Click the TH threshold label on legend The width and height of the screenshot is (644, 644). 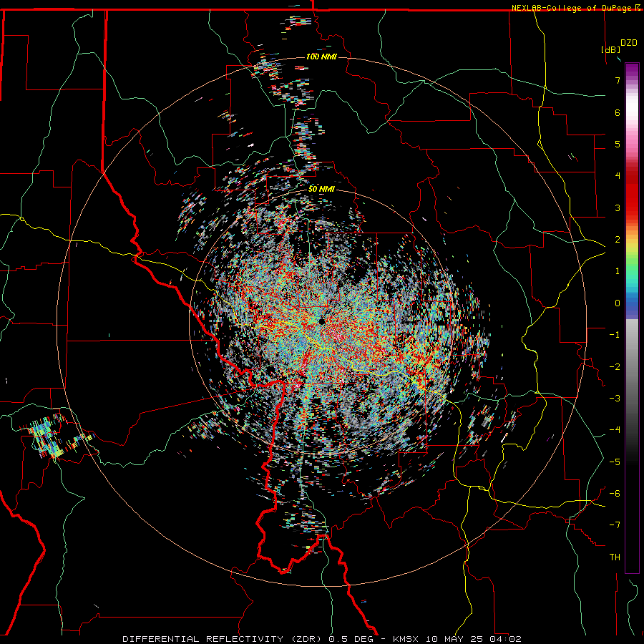(x=615, y=557)
